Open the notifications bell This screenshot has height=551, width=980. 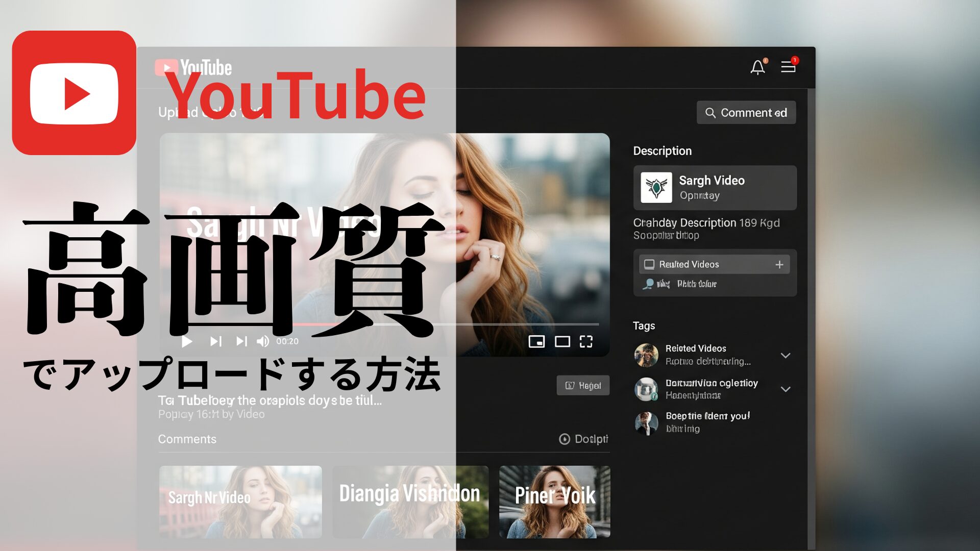point(758,67)
